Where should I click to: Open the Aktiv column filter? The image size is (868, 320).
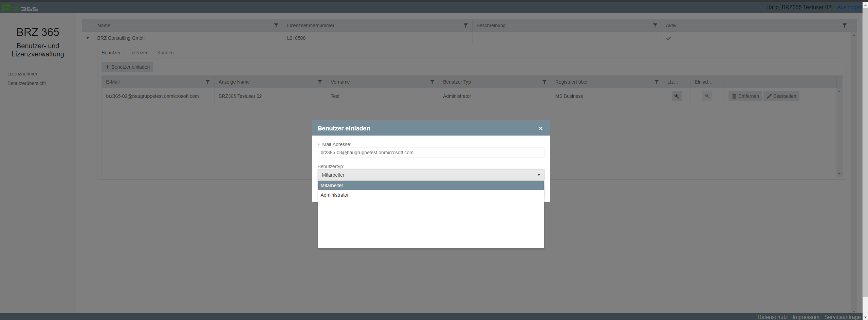coord(844,25)
